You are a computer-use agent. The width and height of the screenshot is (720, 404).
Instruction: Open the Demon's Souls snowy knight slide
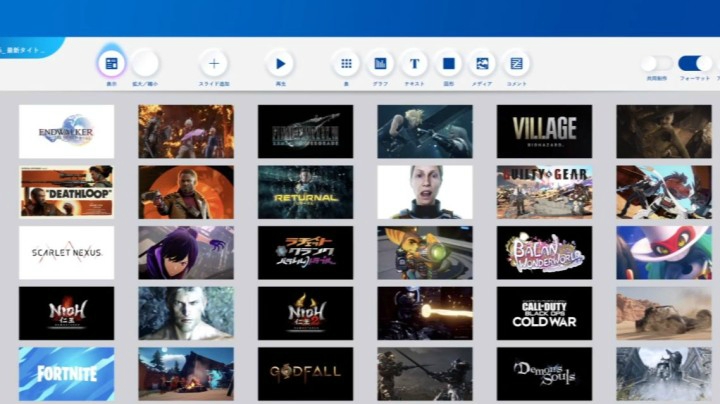point(664,374)
